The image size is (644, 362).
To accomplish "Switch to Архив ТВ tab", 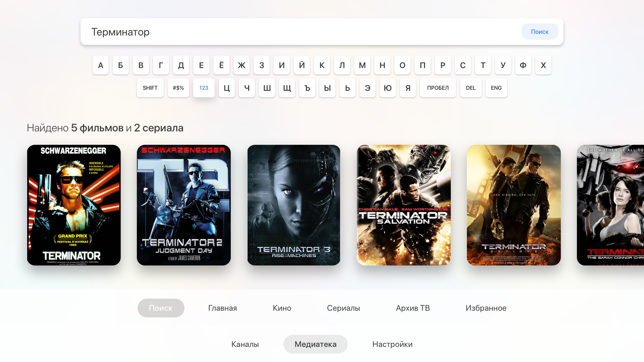I will point(413,308).
